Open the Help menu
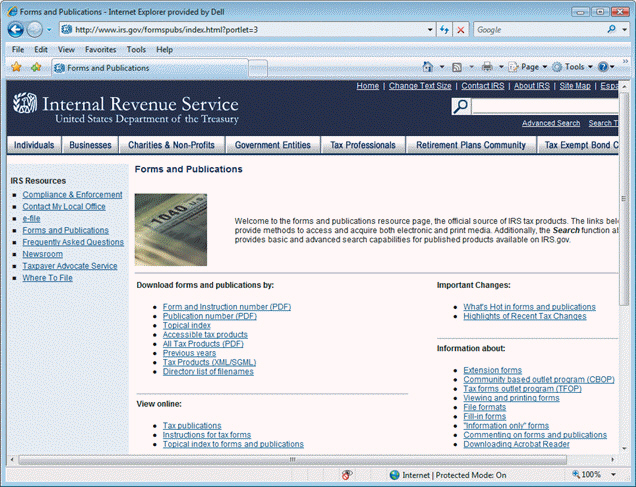 pos(164,49)
